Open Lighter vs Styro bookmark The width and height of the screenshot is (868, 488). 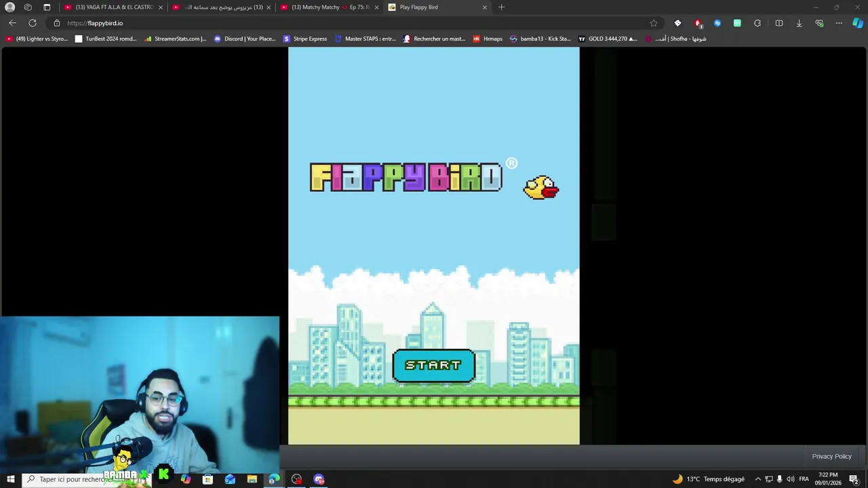pyautogui.click(x=37, y=39)
